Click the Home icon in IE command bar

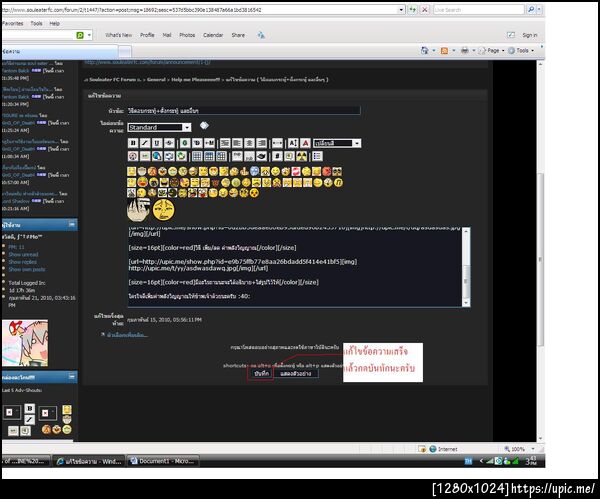[424, 51]
